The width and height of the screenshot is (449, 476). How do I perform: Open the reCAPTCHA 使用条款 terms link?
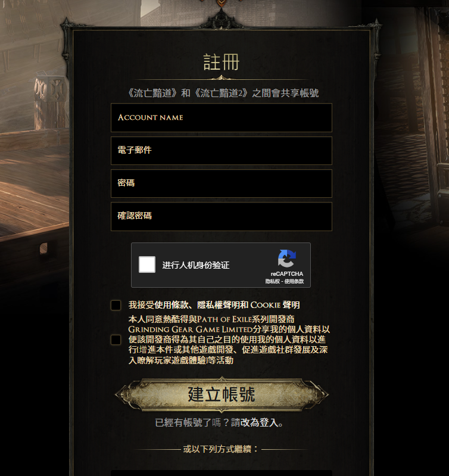point(294,281)
